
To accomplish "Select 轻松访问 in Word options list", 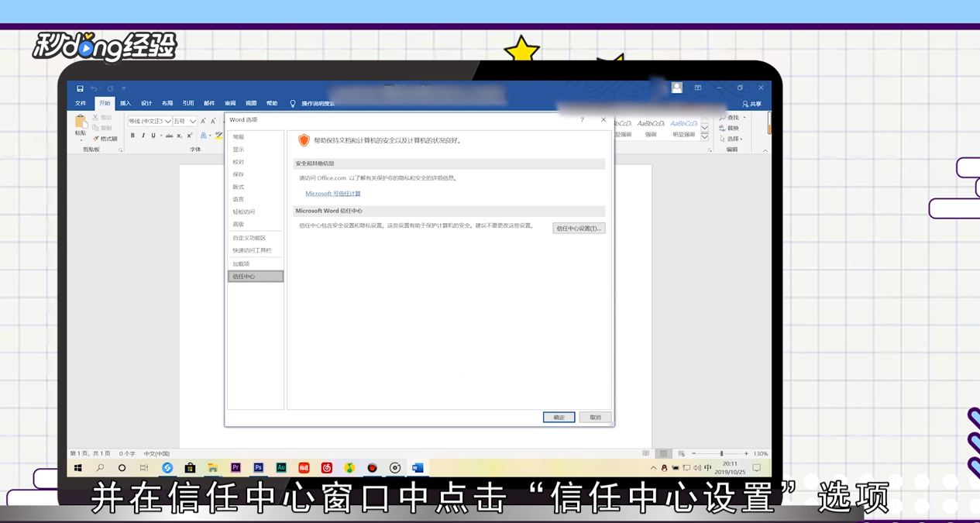I will click(256, 212).
